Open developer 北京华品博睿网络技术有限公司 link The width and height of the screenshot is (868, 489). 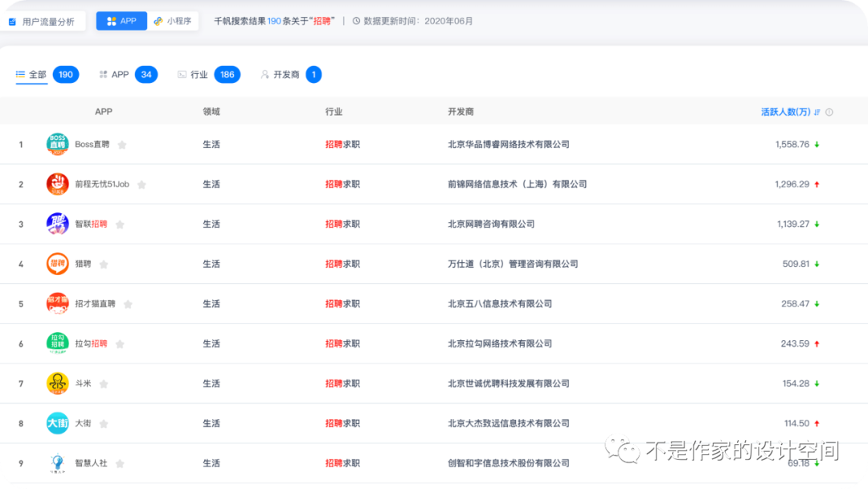(x=508, y=145)
